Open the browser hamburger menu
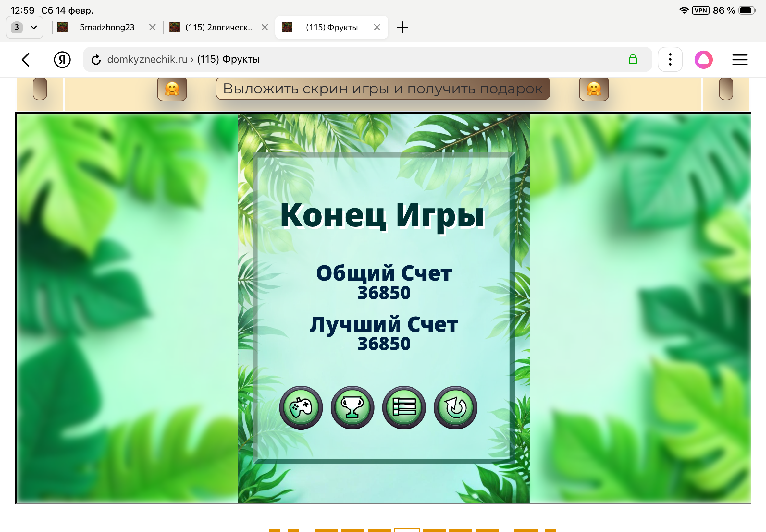This screenshot has height=532, width=766. pos(740,59)
